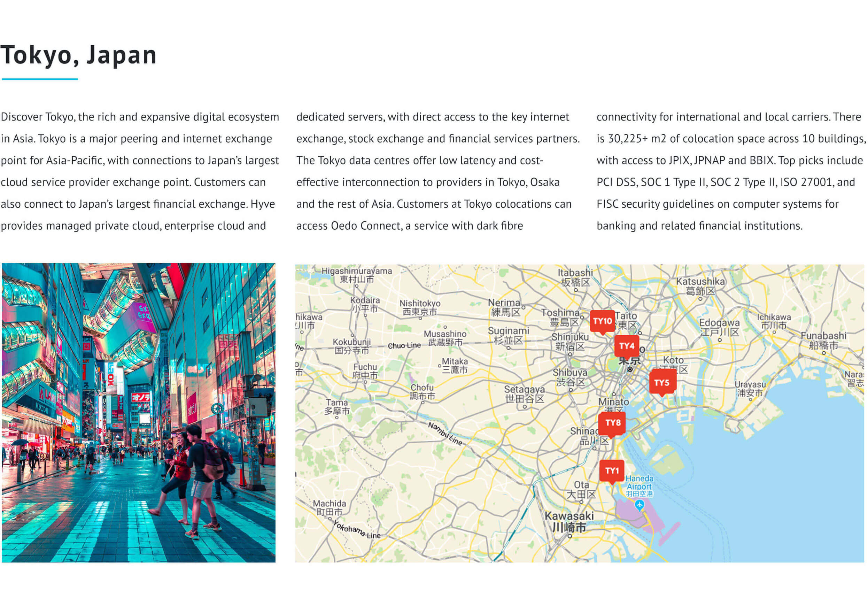The width and height of the screenshot is (868, 612).
Task: Click the TY4 map marker
Action: [x=627, y=346]
